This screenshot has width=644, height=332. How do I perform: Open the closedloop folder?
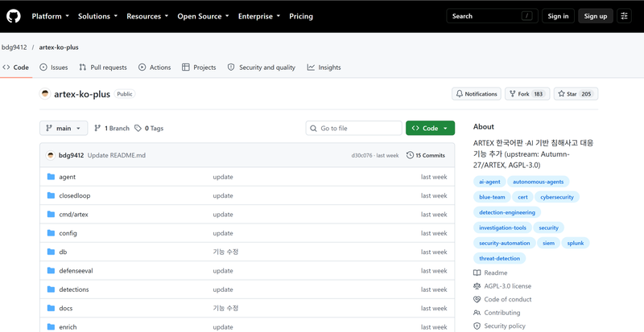74,196
